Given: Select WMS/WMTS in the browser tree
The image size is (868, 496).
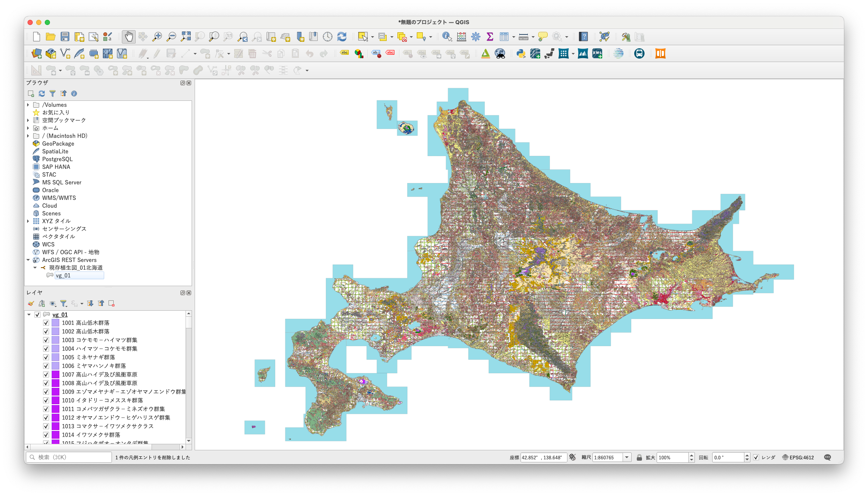Looking at the screenshot, I should pos(59,198).
